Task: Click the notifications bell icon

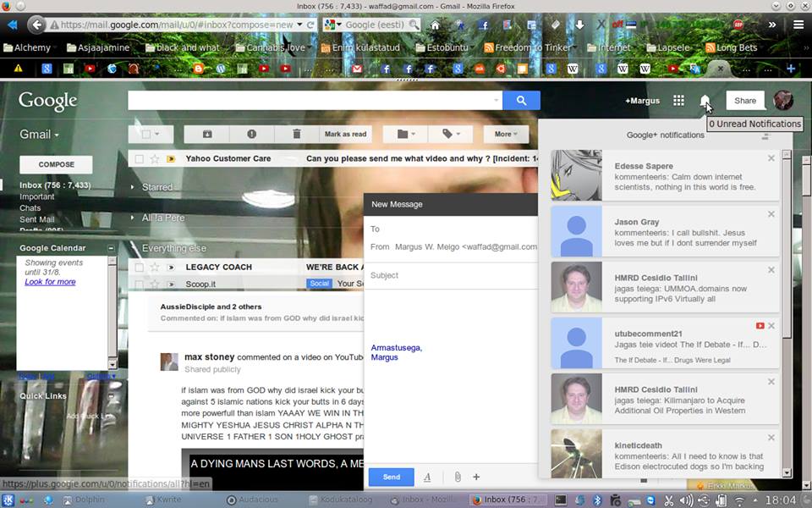Action: [705, 101]
